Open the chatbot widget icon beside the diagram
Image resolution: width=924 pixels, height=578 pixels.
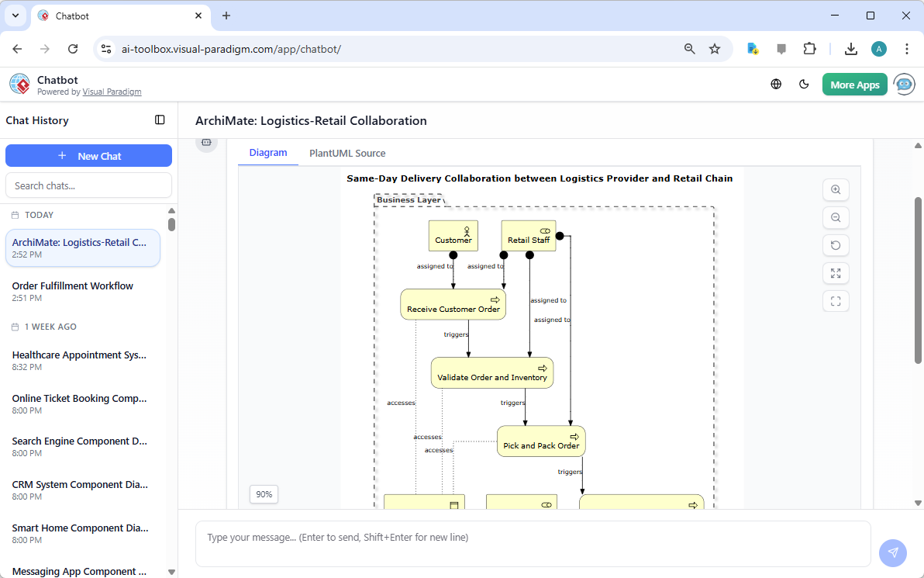[206, 143]
